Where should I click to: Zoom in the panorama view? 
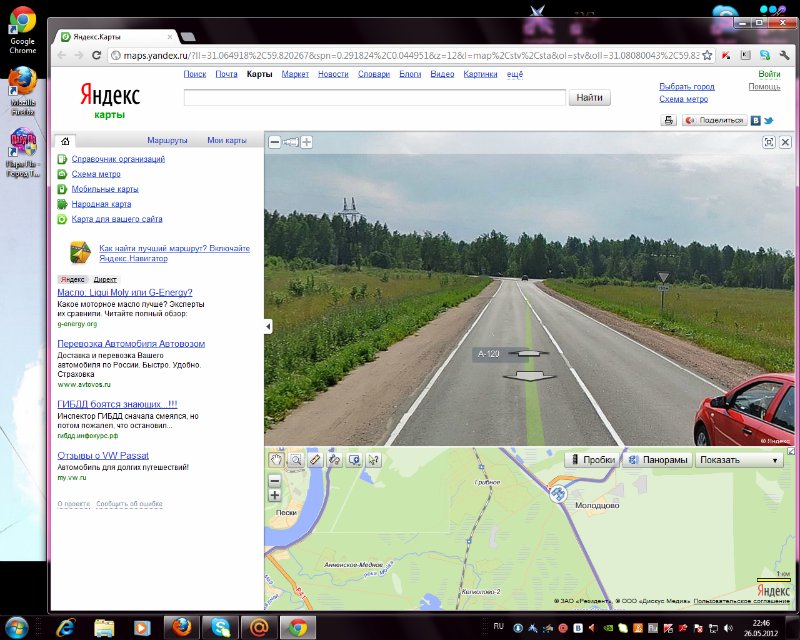coord(306,142)
